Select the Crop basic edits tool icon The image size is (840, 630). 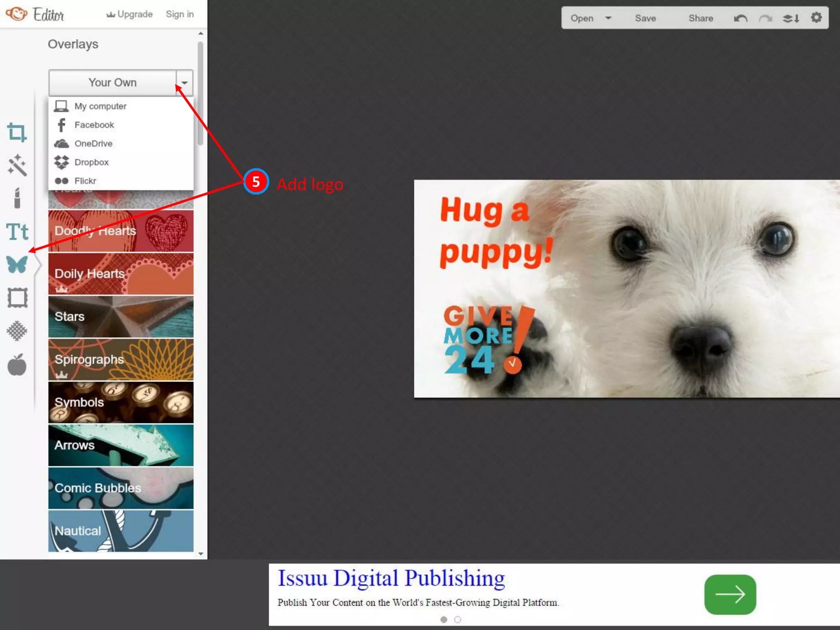pyautogui.click(x=17, y=132)
